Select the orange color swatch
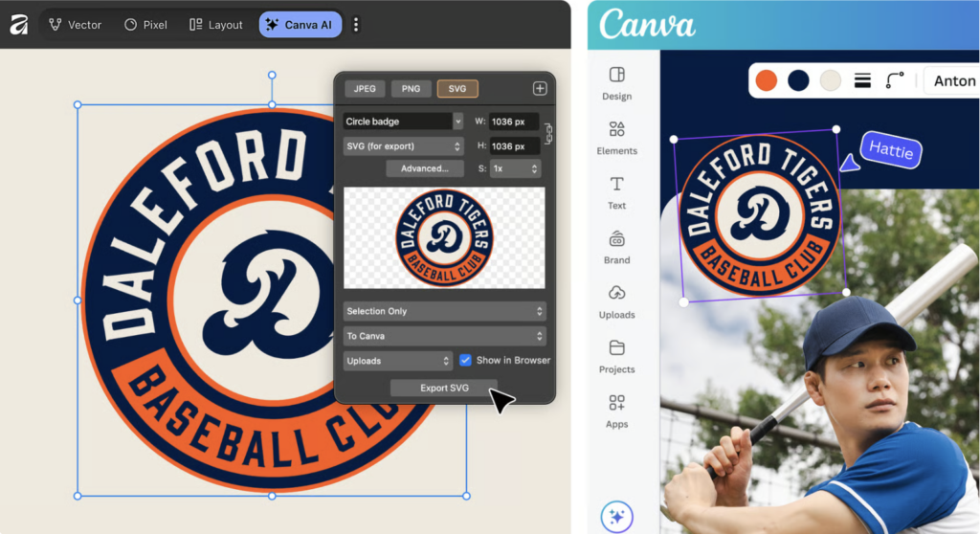980x534 pixels. [x=766, y=80]
